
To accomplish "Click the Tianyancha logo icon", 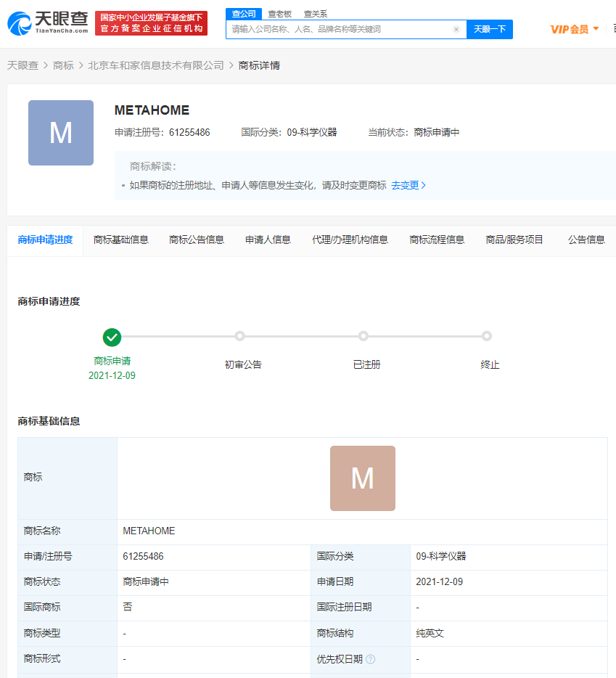I will 19,23.
